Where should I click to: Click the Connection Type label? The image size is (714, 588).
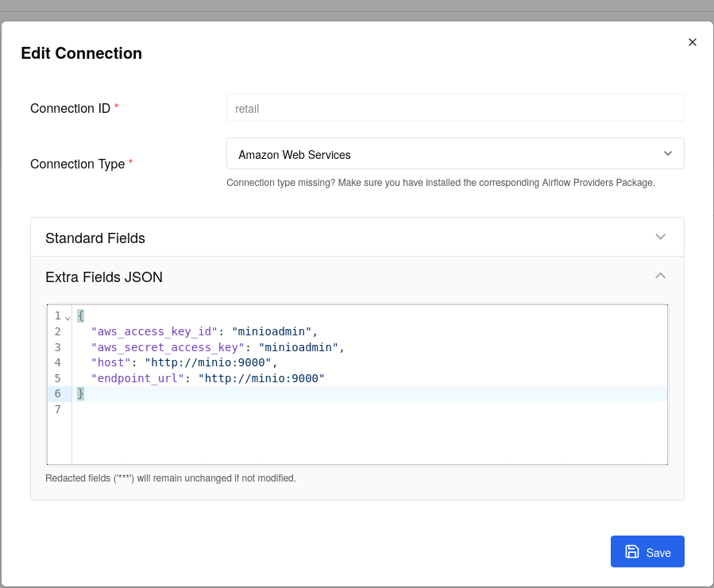pos(77,164)
